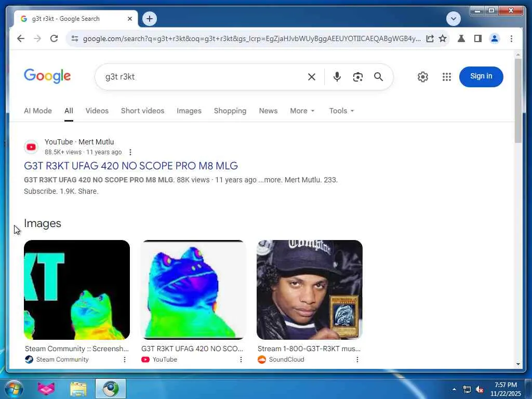Open Google quick settings gear
Viewport: 532px width, 399px height.
pos(423,77)
